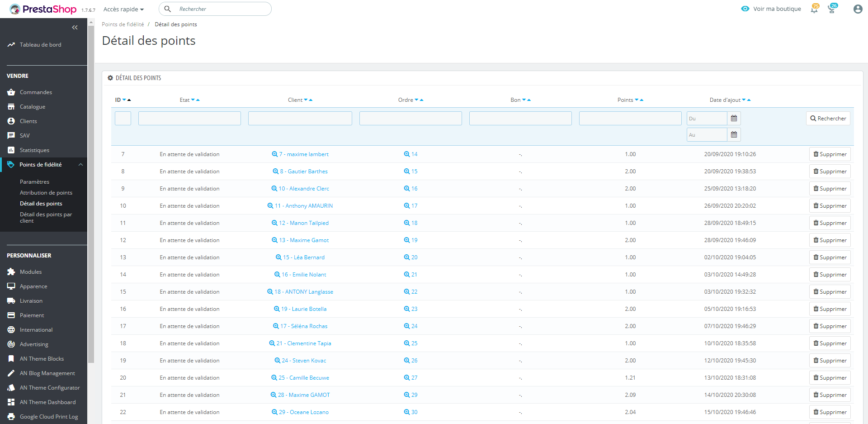The width and height of the screenshot is (868, 424).
Task: Open client 29 - Oceane Lozano
Action: coord(300,412)
